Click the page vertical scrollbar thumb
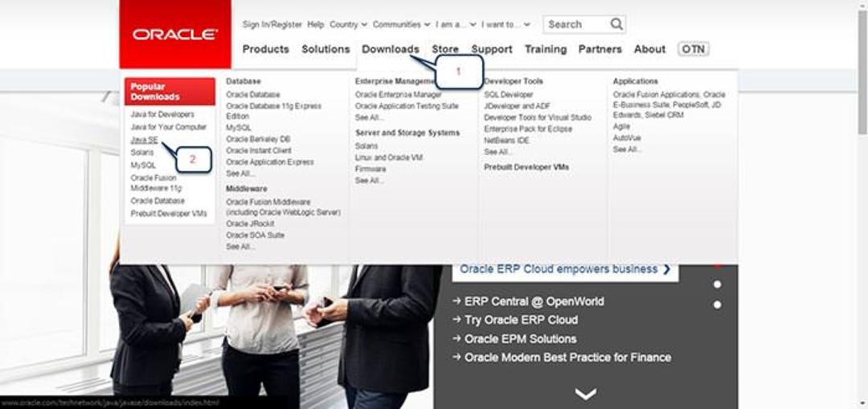Viewport: 868px width, 409px height. (862, 72)
